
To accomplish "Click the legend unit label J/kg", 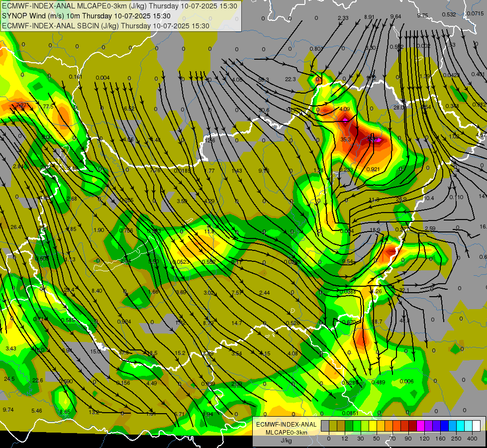I will pos(286,440).
